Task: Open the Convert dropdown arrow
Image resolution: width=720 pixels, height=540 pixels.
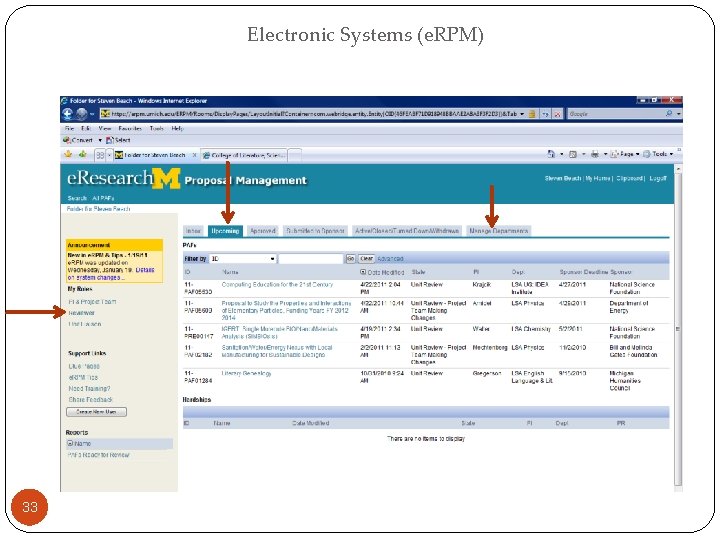Action: point(100,141)
